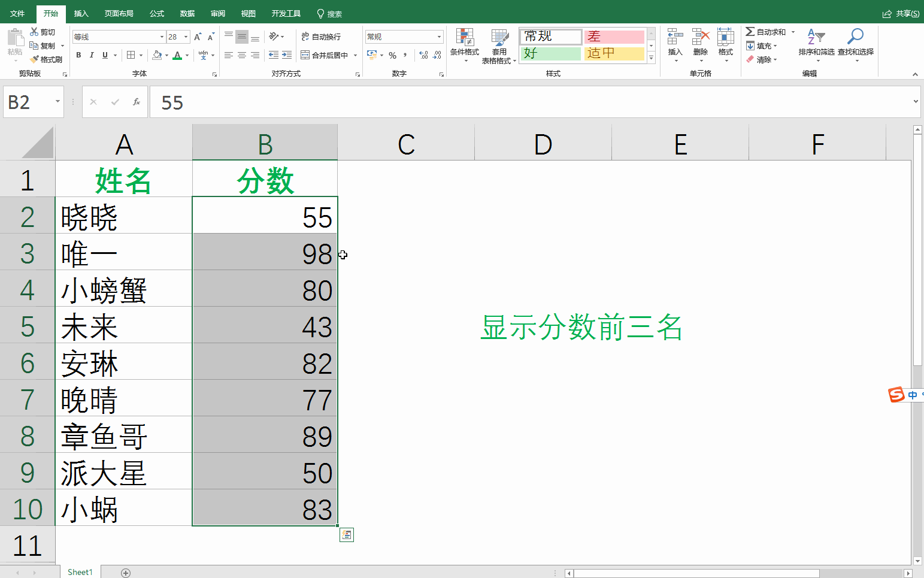
Task: Add a new sheet with plus button
Action: pyautogui.click(x=126, y=573)
